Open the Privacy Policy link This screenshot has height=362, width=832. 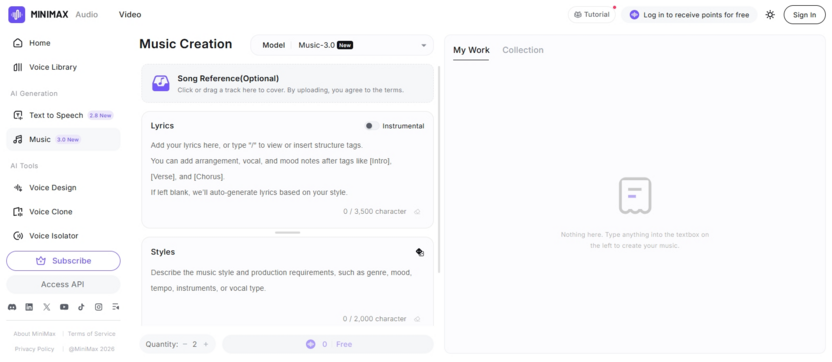(34, 349)
